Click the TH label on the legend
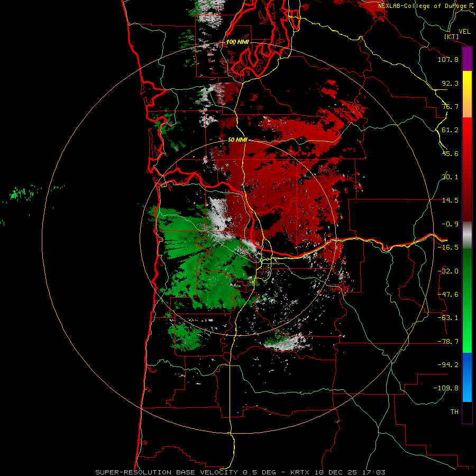Image resolution: width=476 pixels, height=476 pixels. pyautogui.click(x=454, y=412)
